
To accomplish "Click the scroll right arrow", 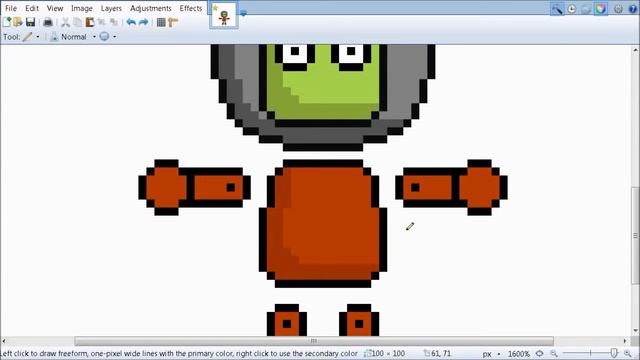I will click(624, 341).
